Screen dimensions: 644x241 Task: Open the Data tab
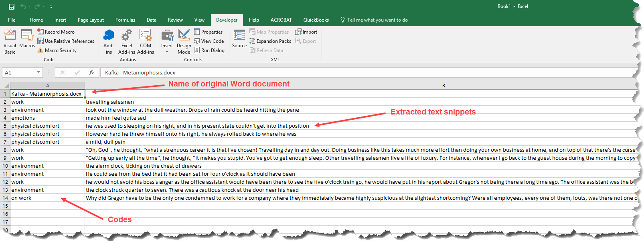coord(152,20)
